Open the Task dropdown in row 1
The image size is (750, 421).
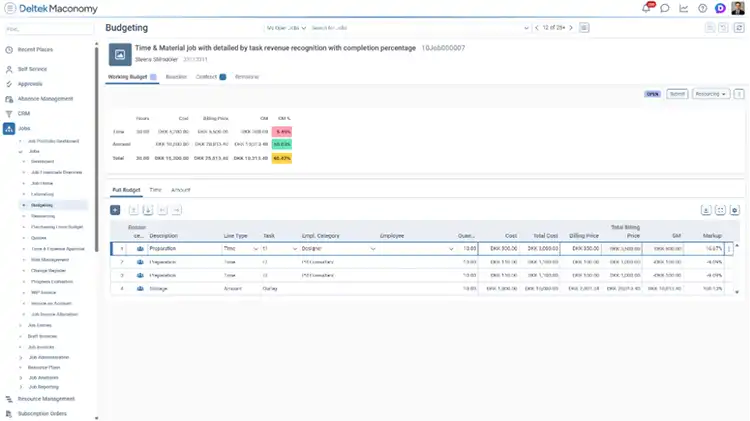pos(294,249)
